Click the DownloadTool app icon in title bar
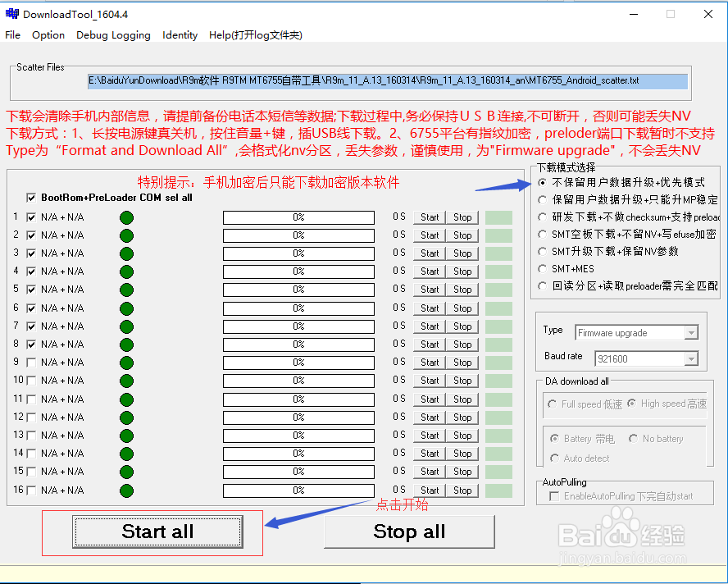Screen dimensions: 728x584 [12, 14]
